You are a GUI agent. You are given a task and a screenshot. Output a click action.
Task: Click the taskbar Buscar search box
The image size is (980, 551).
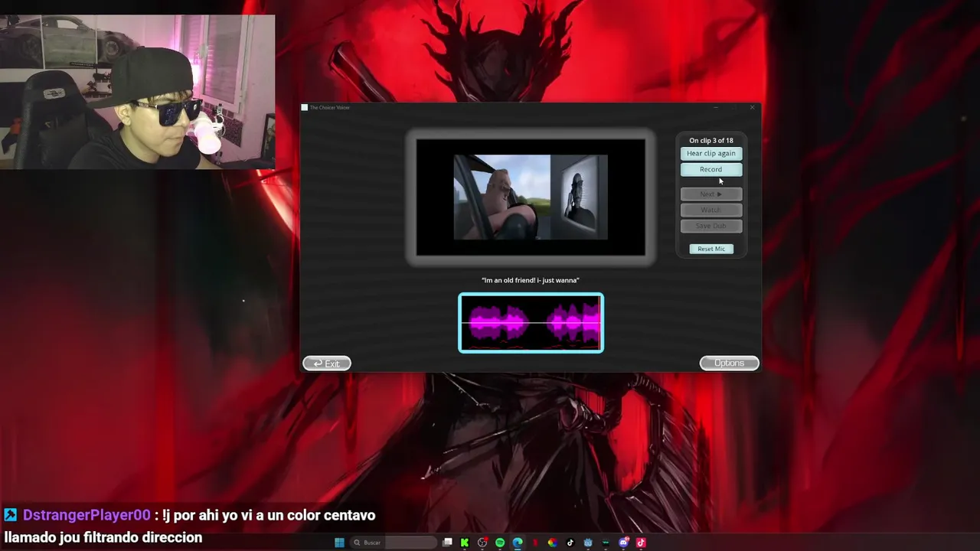tap(394, 543)
